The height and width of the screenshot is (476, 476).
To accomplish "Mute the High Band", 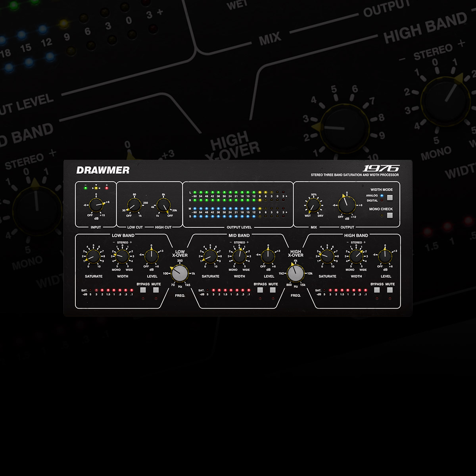I will 390,290.
